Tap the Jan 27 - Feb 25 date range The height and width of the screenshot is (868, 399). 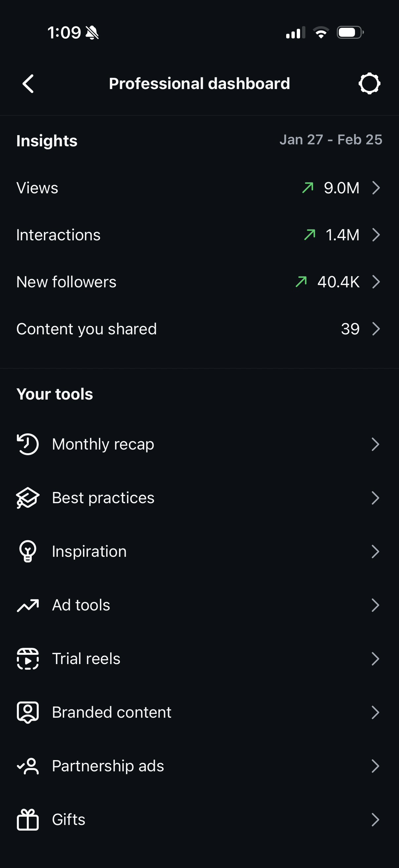tap(331, 140)
